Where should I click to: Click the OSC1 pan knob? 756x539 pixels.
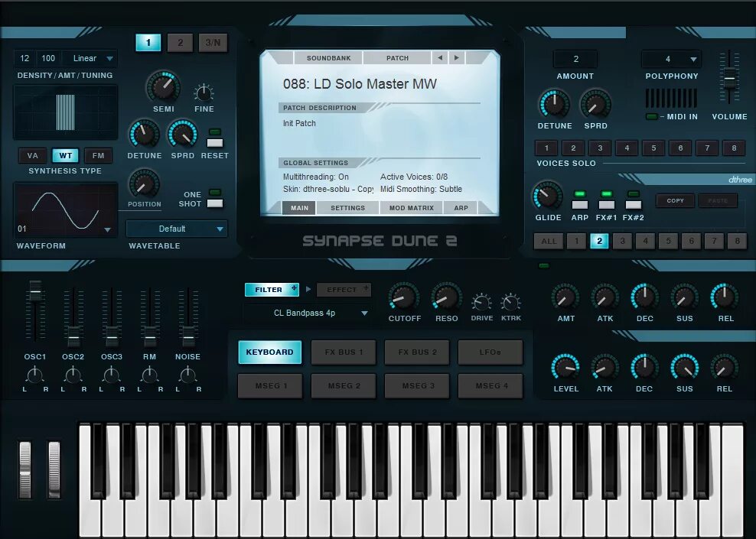click(x=34, y=375)
